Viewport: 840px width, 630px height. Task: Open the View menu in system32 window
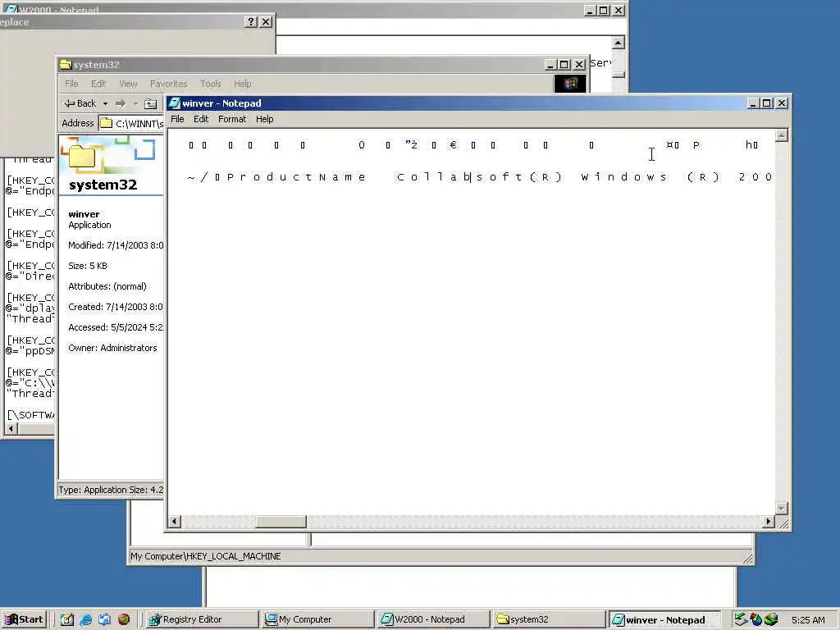[x=128, y=84]
